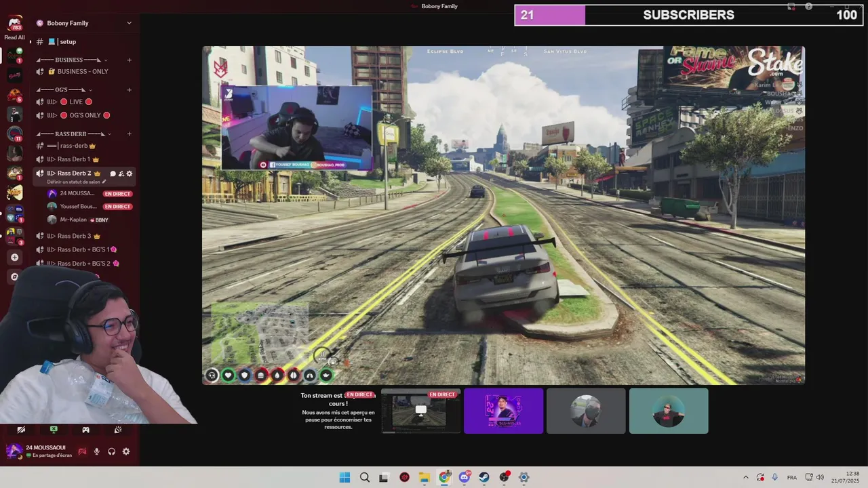Open File Explorer from taskbar
The image size is (868, 488).
pyautogui.click(x=424, y=477)
